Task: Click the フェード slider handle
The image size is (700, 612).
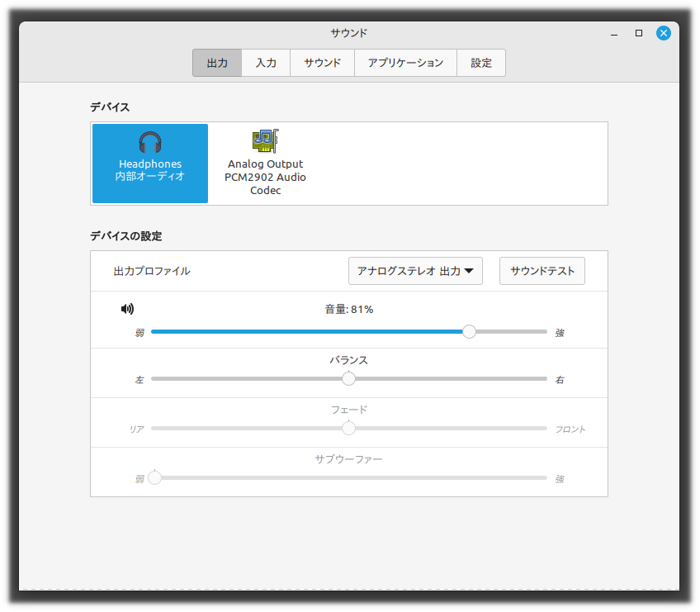Action: [348, 428]
